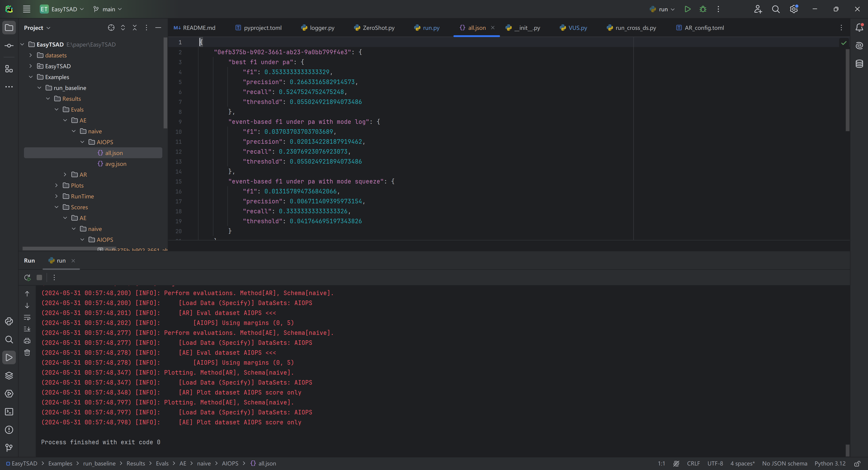Switch to the VUS.py editor tab
The width and height of the screenshot is (868, 470).
(577, 28)
